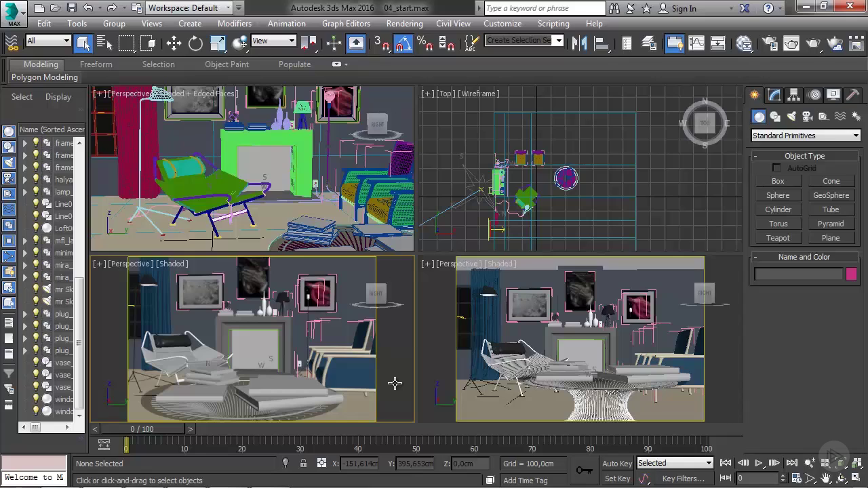The height and width of the screenshot is (488, 868).
Task: Toggle Percent Snap in the toolbar
Action: click(425, 43)
